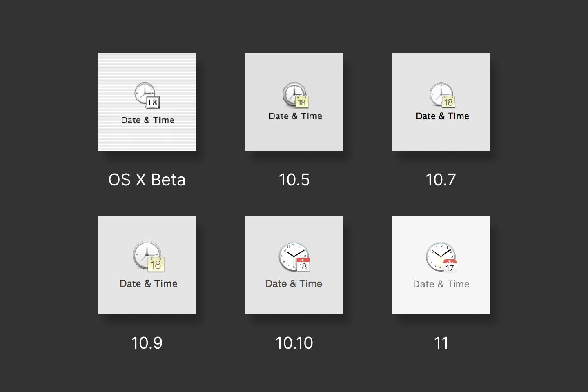Select Date & Time label in 10.10 tile
Screen dimensions: 588x392
click(x=294, y=283)
